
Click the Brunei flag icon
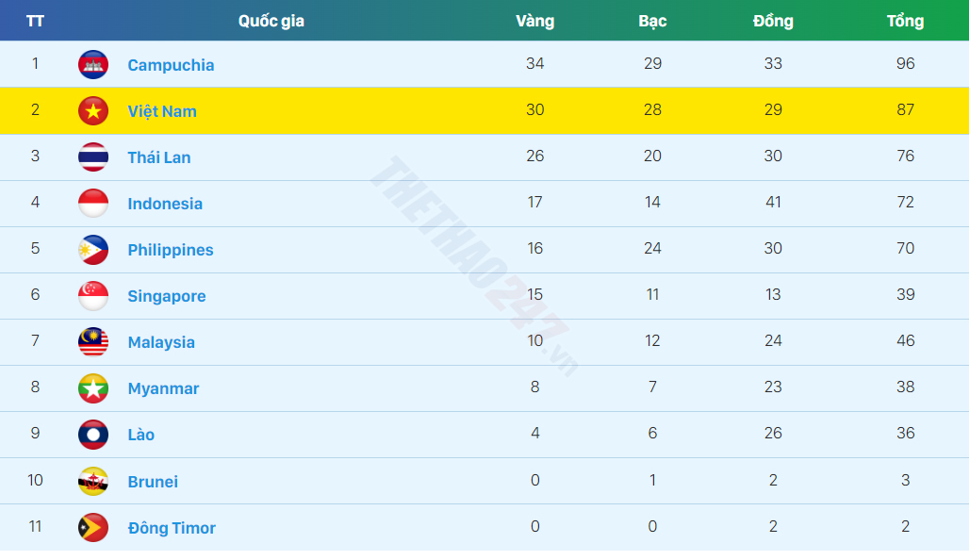coord(93,482)
